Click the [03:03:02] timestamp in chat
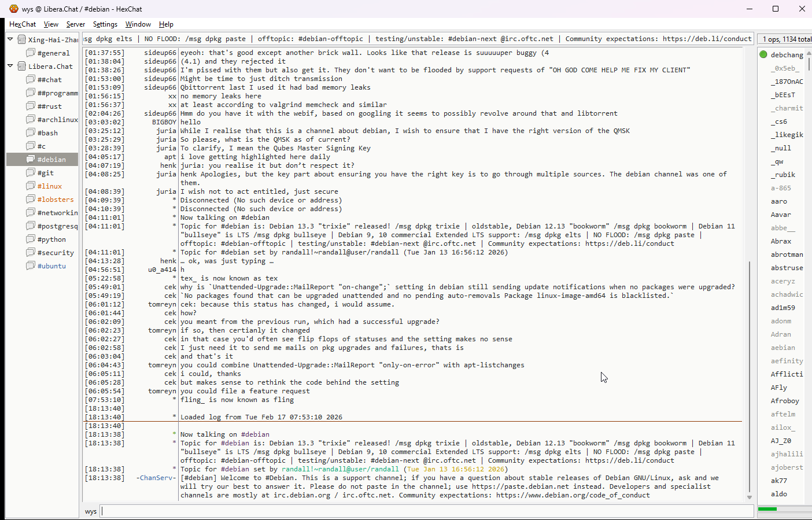This screenshot has height=520, width=812. coord(104,122)
